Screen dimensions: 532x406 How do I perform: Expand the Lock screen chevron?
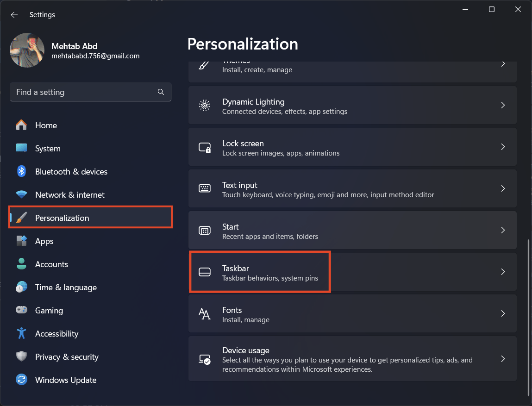503,147
